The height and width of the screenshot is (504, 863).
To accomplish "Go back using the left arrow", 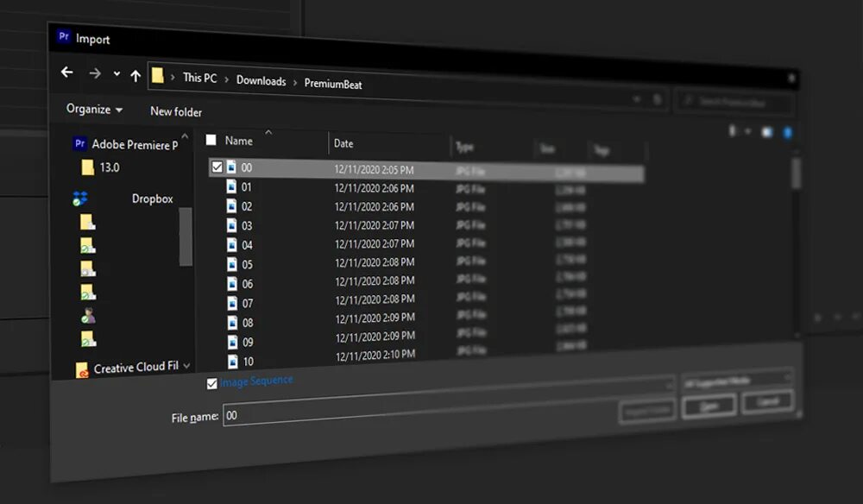I will [66, 72].
